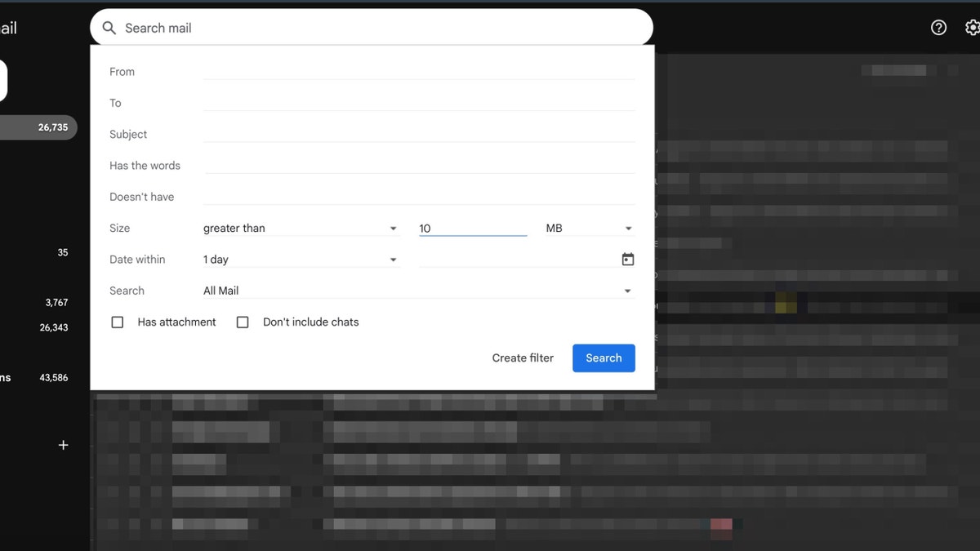Click the Create filter button
This screenshot has height=551, width=980.
523,358
